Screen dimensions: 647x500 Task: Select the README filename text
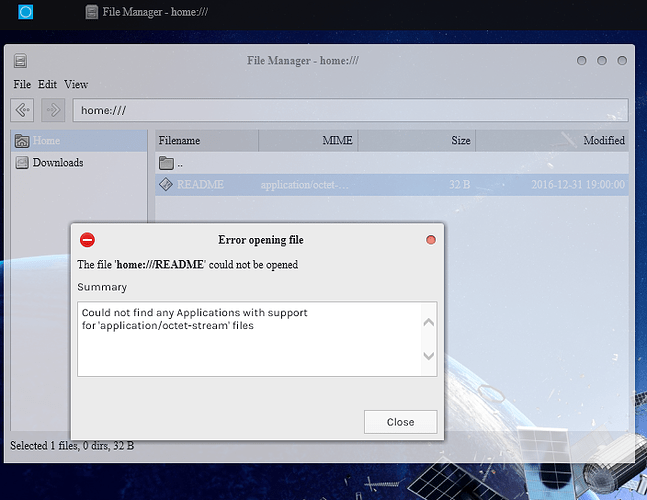[200, 184]
